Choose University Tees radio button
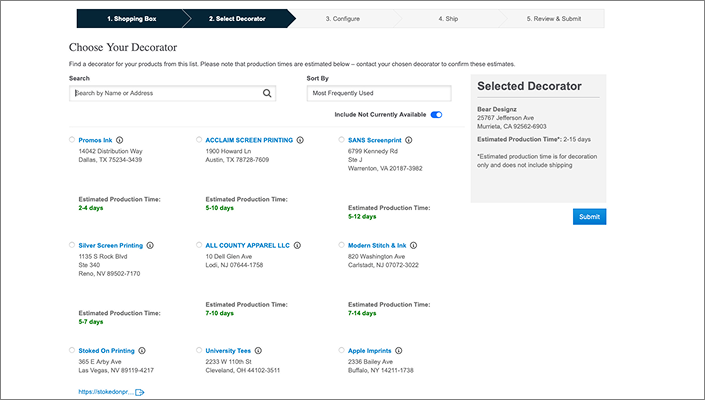 (x=199, y=351)
